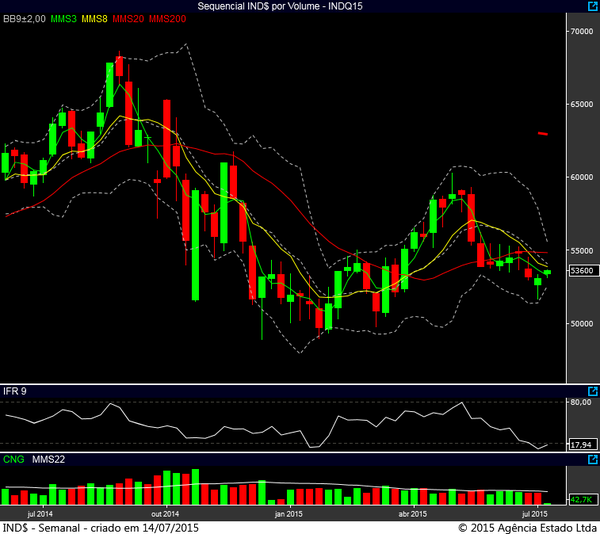The width and height of the screenshot is (600, 534).
Task: Maximize the main price chart panel
Action: [591, 19]
